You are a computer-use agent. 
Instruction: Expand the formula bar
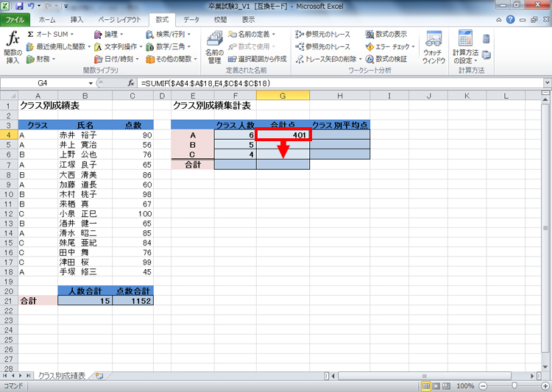547,83
